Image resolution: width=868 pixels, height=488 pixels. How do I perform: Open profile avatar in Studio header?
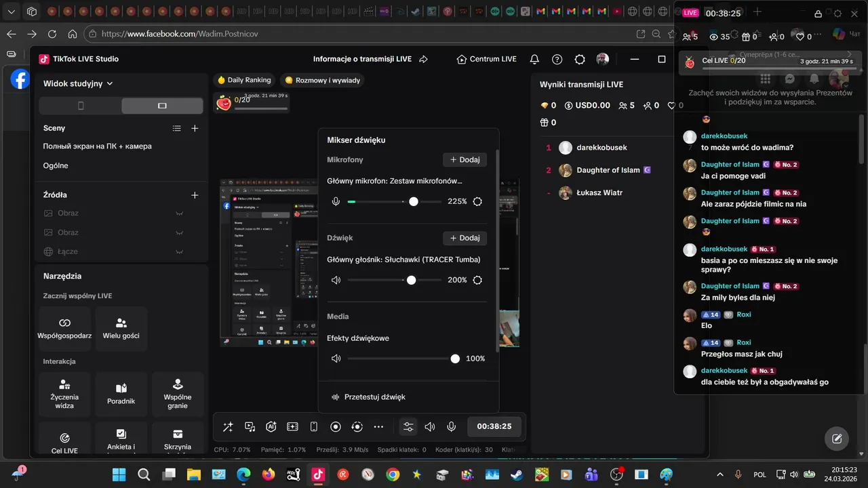[x=602, y=59]
